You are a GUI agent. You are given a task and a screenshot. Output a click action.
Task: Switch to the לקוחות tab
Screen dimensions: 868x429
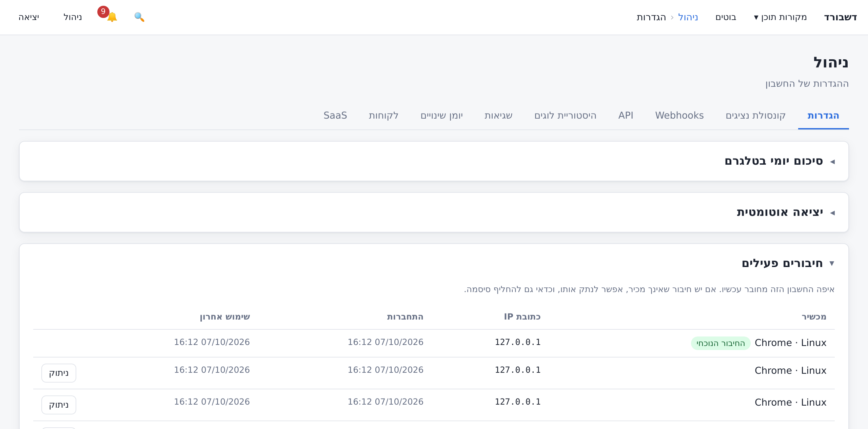pyautogui.click(x=383, y=116)
